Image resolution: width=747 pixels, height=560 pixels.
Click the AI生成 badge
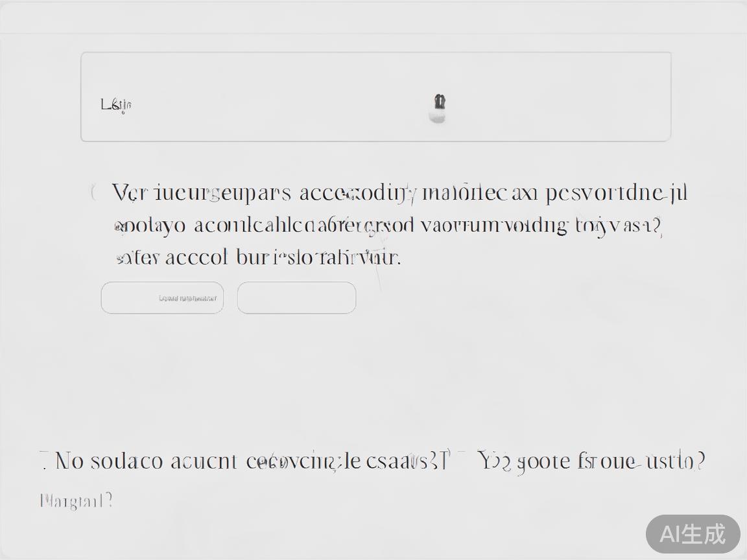[693, 533]
